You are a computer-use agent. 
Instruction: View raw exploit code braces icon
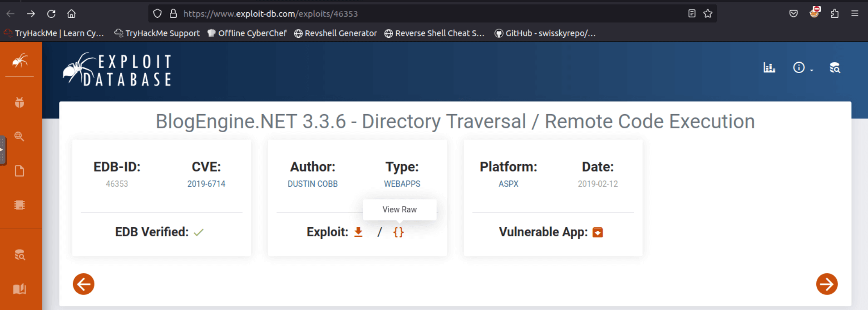click(398, 232)
